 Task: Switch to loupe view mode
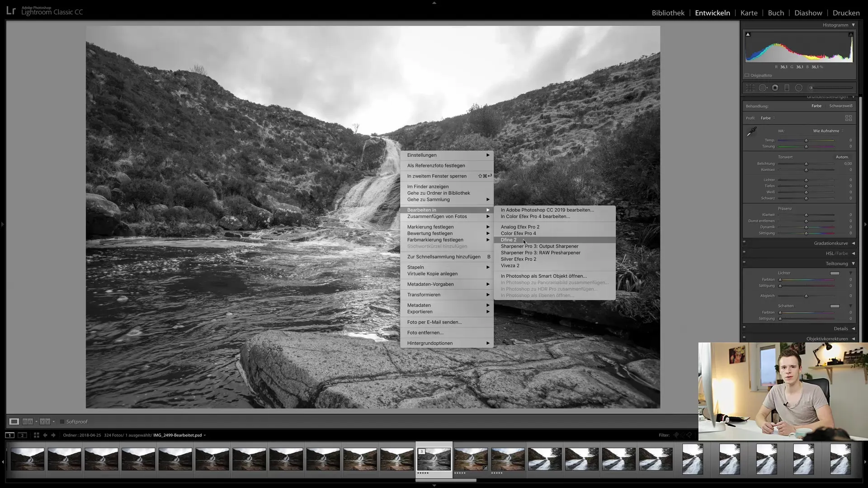coord(14,422)
